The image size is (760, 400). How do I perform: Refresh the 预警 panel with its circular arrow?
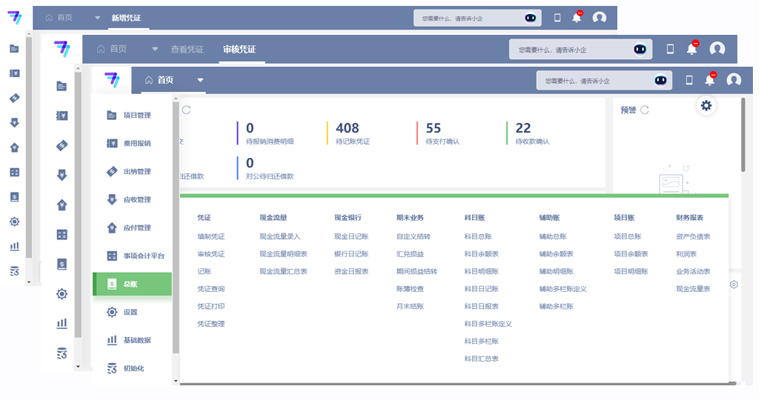[x=644, y=110]
